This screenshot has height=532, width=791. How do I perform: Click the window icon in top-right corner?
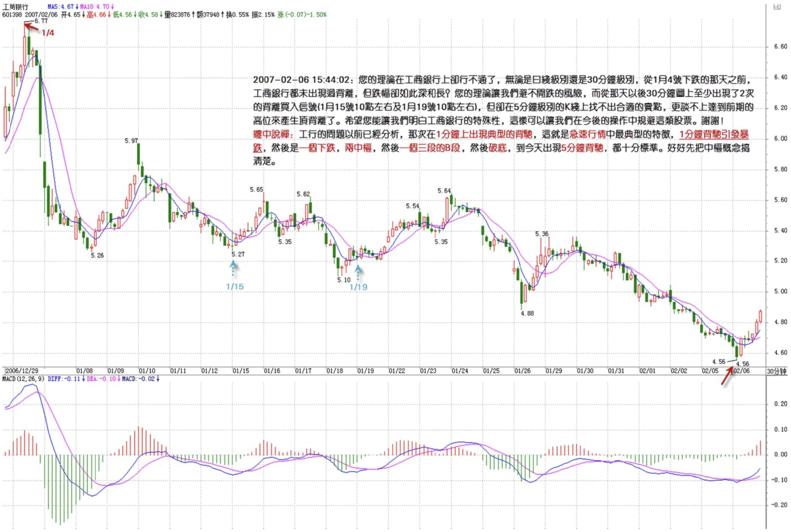[x=777, y=7]
